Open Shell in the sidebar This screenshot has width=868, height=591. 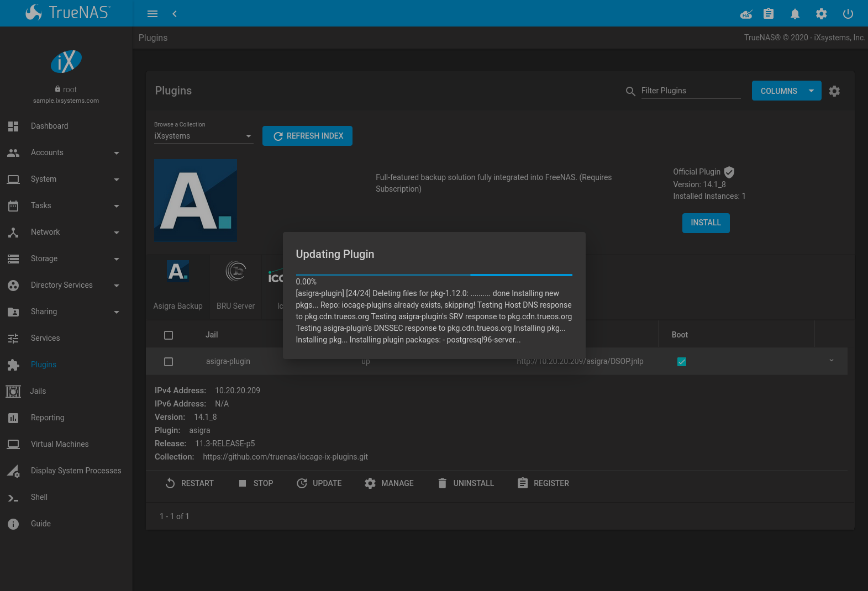(x=66, y=497)
